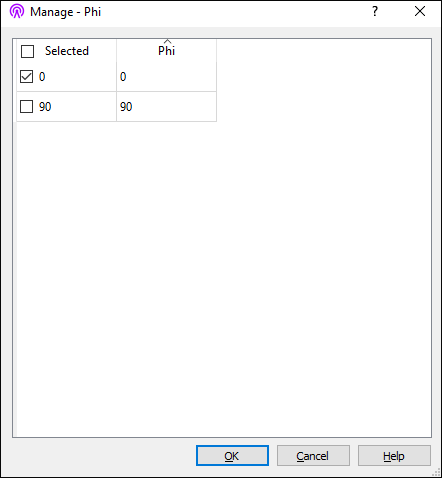Click the empty area below the table rows
Viewport: 442px width, 478px height.
[223, 279]
